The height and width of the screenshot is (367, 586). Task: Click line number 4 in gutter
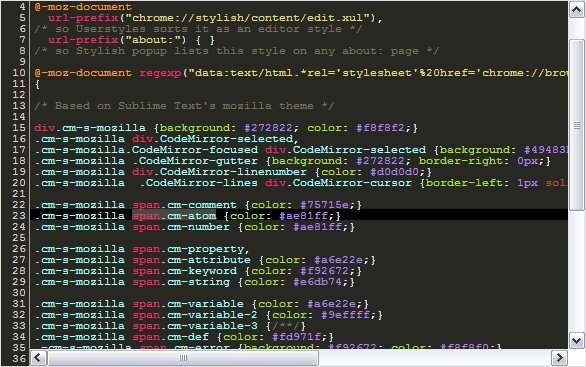pos(22,7)
